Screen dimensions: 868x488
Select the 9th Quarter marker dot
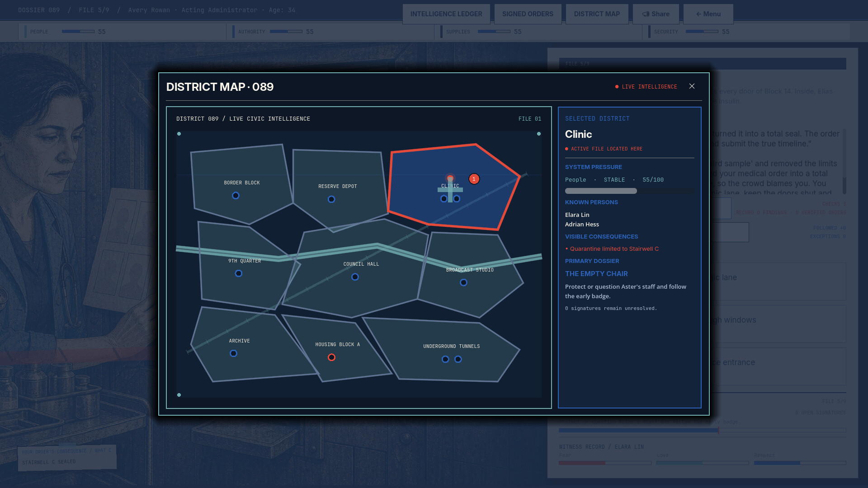239,273
